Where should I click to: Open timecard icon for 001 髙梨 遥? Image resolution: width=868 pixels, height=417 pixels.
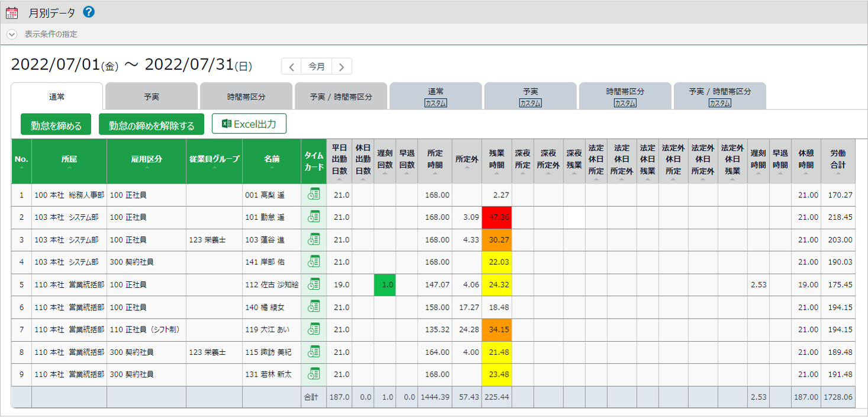314,194
